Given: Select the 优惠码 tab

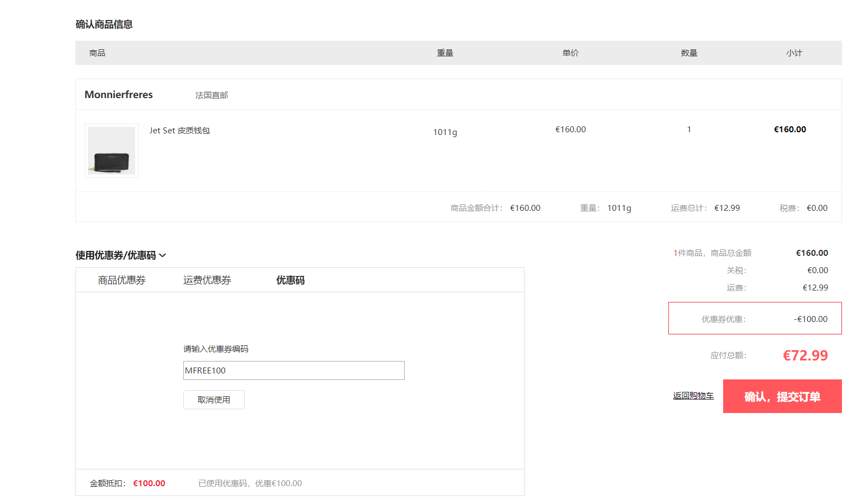Looking at the screenshot, I should pyautogui.click(x=290, y=280).
